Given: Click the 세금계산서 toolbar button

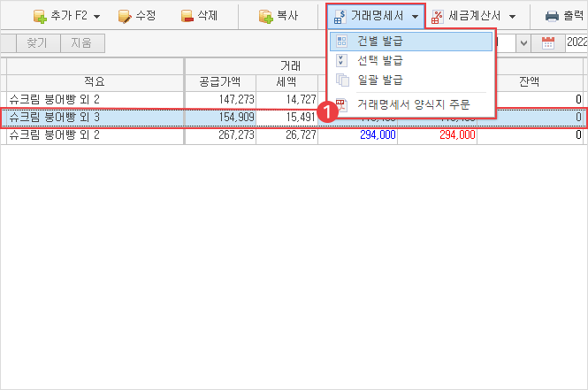Looking at the screenshot, I should [x=466, y=16].
